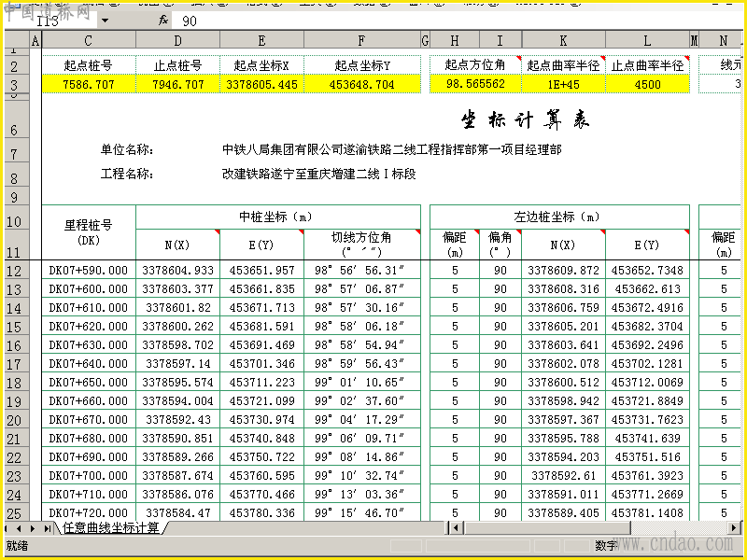The width and height of the screenshot is (747, 560).
Task: Select column F header
Action: pyautogui.click(x=362, y=41)
